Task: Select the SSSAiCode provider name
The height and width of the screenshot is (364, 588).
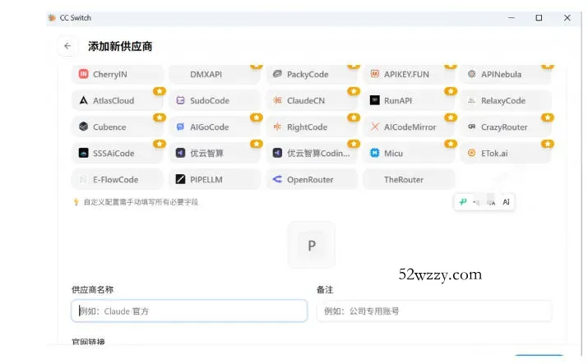Action: tap(113, 153)
